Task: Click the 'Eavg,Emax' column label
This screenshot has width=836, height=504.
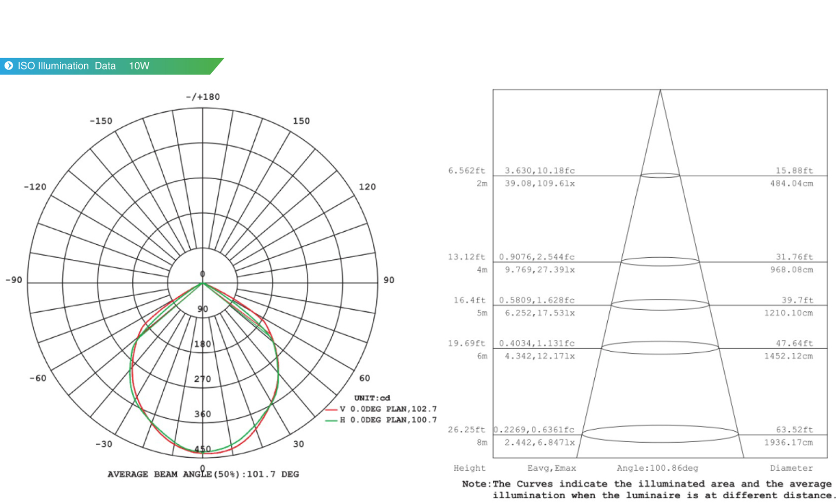Action: [x=552, y=468]
